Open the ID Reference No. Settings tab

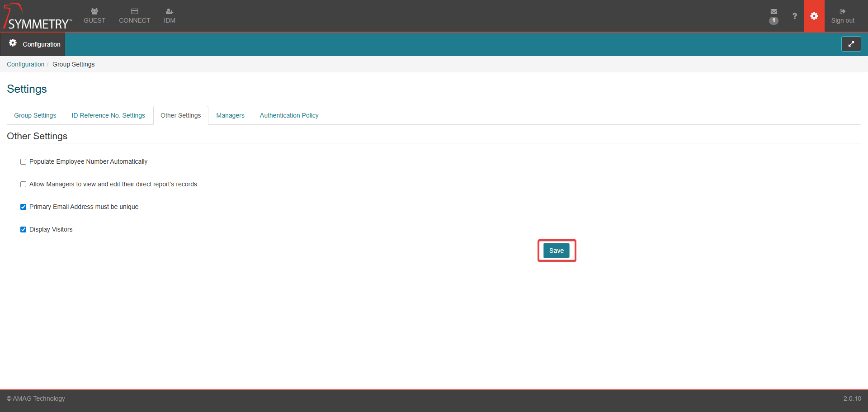click(x=108, y=115)
